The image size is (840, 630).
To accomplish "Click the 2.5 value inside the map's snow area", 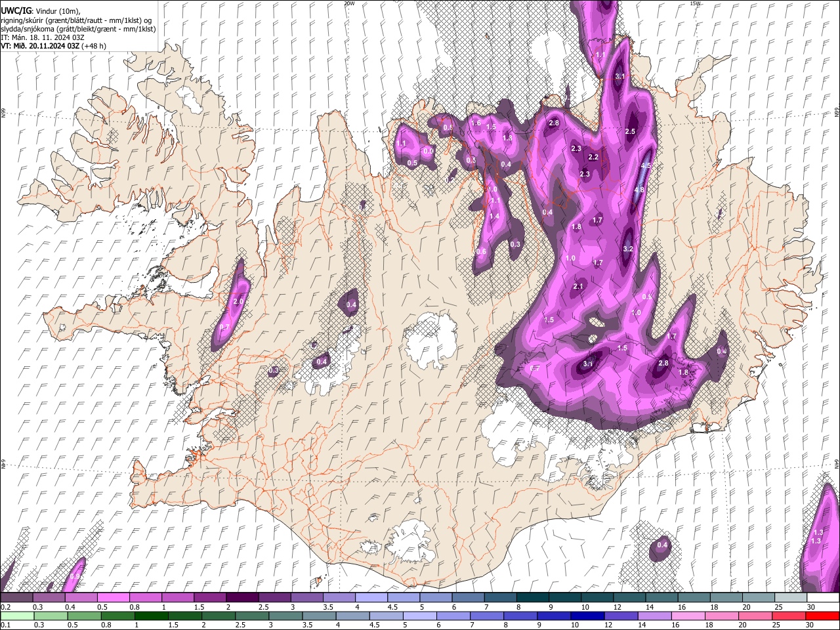I will 630,131.
